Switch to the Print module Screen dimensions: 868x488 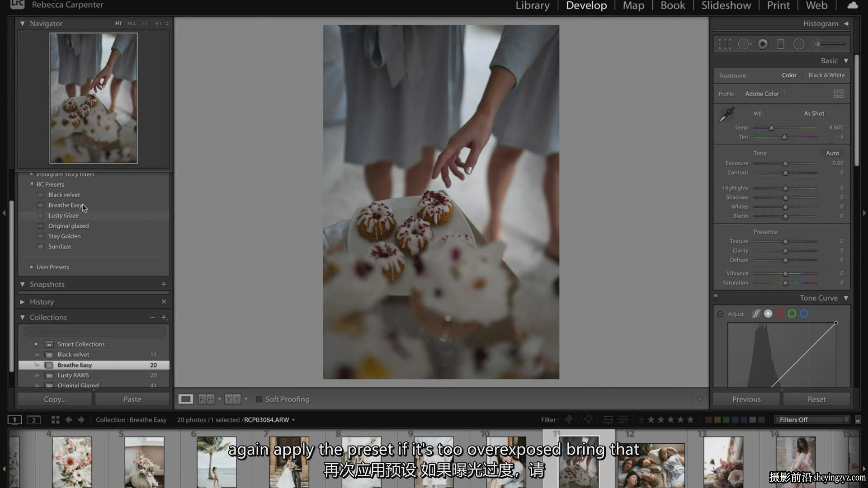tap(778, 5)
